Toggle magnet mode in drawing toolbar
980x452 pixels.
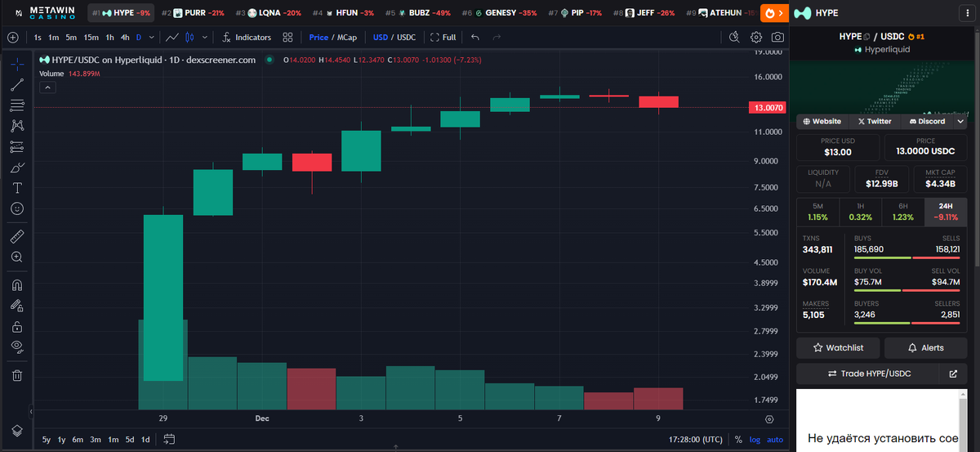(x=17, y=285)
